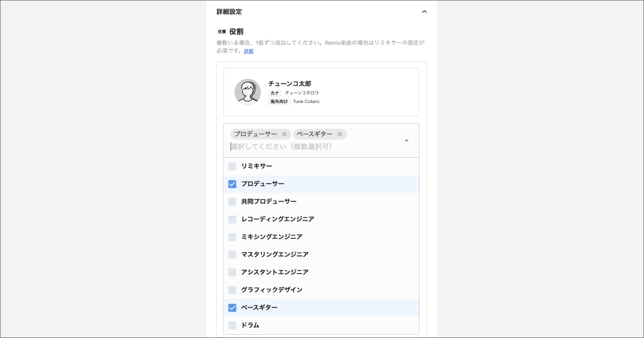Focus the role search input field

pos(311,146)
